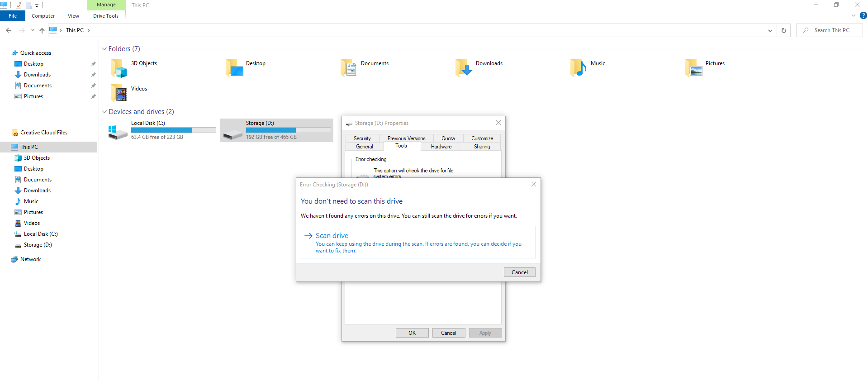Click the breadcrumb arrow before This PC
This screenshot has width=868, height=381.
[x=61, y=30]
